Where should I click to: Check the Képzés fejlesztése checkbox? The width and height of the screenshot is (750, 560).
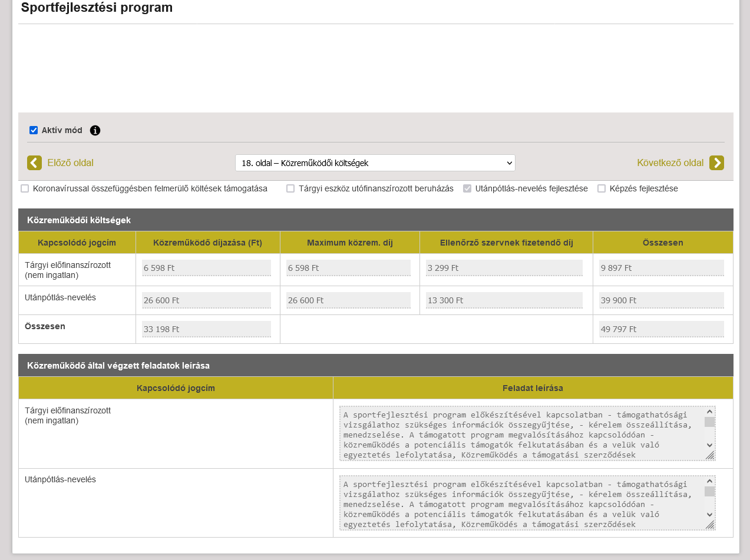pos(602,188)
